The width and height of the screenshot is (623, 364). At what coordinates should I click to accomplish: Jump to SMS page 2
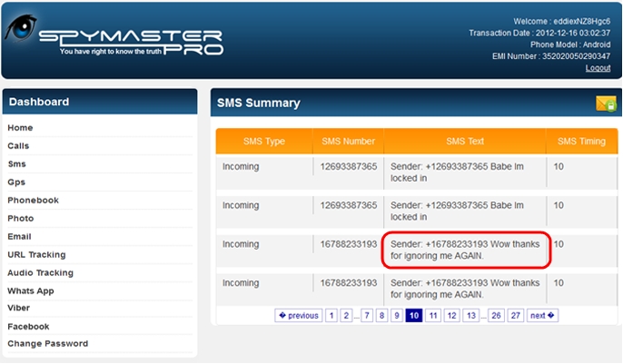(x=346, y=316)
